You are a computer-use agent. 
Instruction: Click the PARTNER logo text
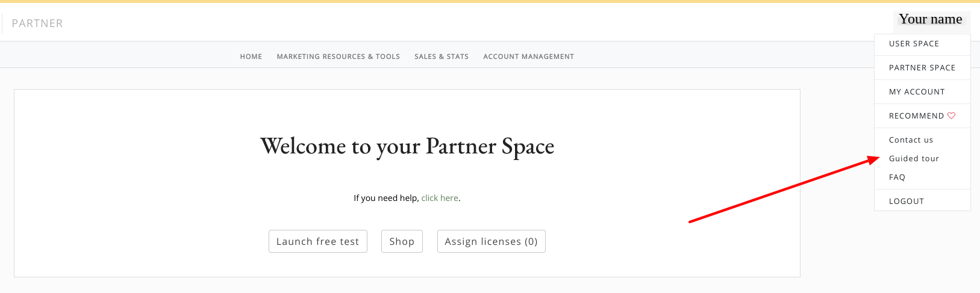37,23
